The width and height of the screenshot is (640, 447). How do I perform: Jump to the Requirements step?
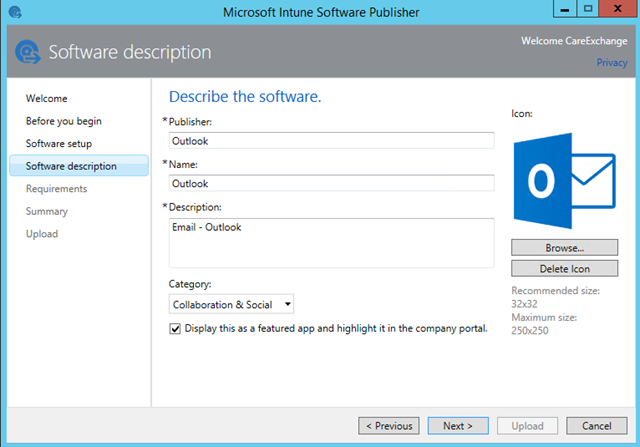coord(56,189)
